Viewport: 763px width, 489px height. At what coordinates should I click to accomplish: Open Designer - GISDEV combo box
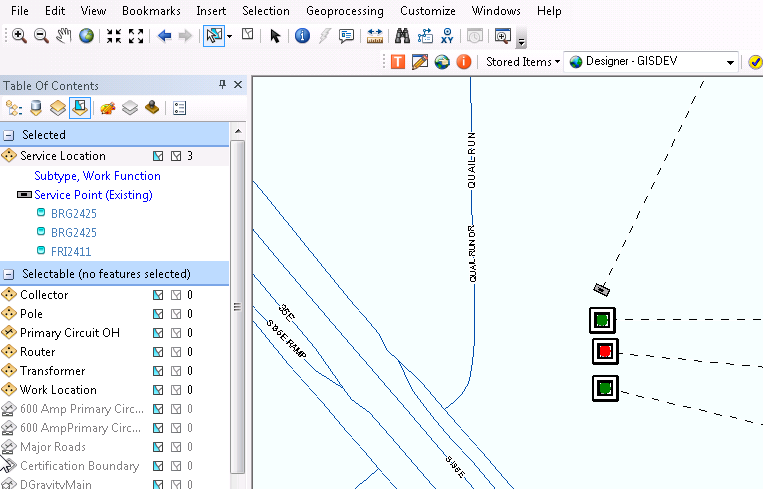[x=651, y=62]
